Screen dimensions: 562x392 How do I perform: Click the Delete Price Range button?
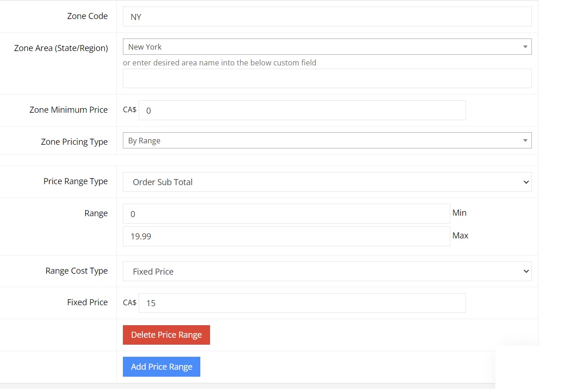(x=166, y=335)
